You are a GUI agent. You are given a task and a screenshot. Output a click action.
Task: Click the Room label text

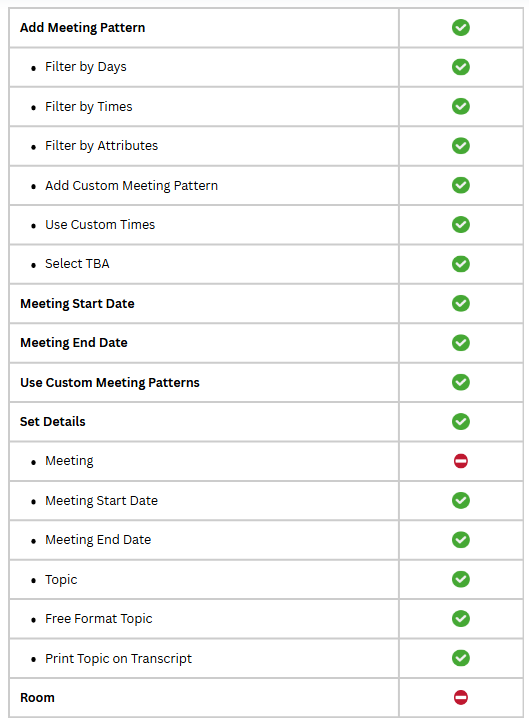point(37,698)
